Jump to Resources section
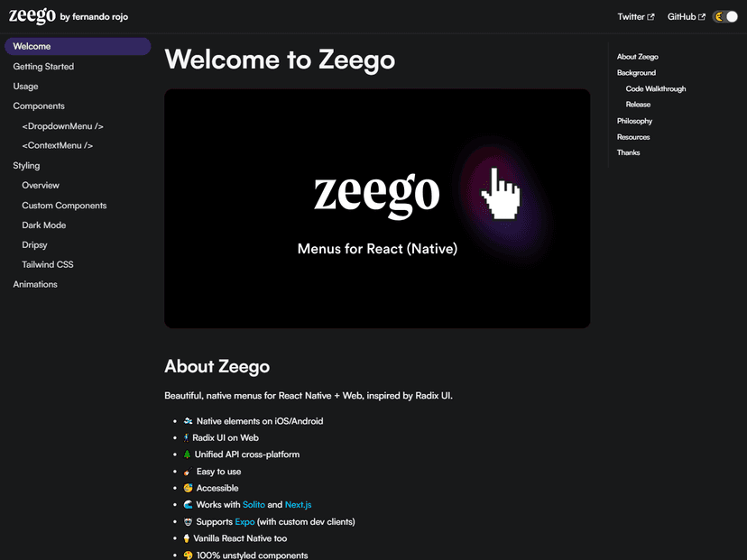 [633, 137]
